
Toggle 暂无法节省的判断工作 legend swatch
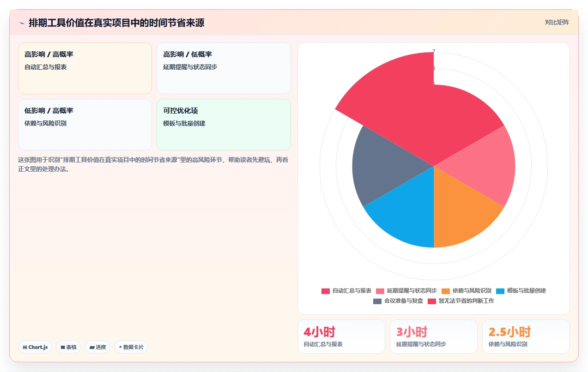pyautogui.click(x=432, y=301)
